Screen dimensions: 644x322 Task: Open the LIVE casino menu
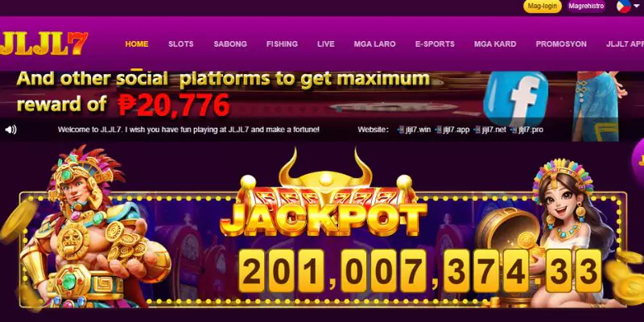coord(326,44)
